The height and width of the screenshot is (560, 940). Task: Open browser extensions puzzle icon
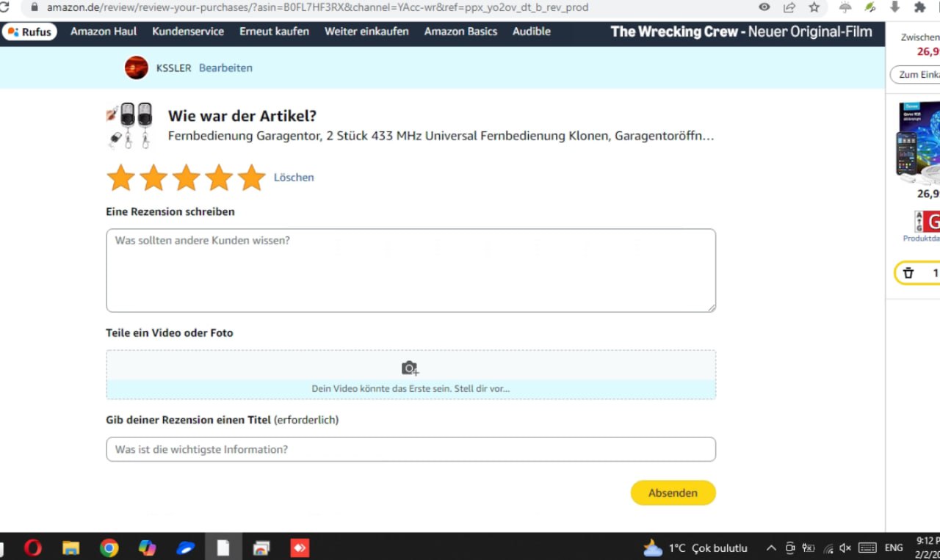tap(919, 7)
